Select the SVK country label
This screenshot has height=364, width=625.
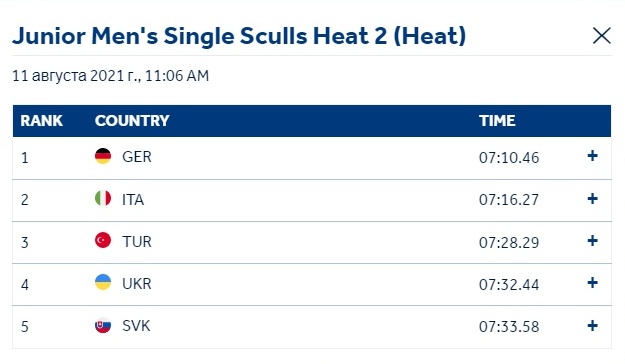coord(136,326)
